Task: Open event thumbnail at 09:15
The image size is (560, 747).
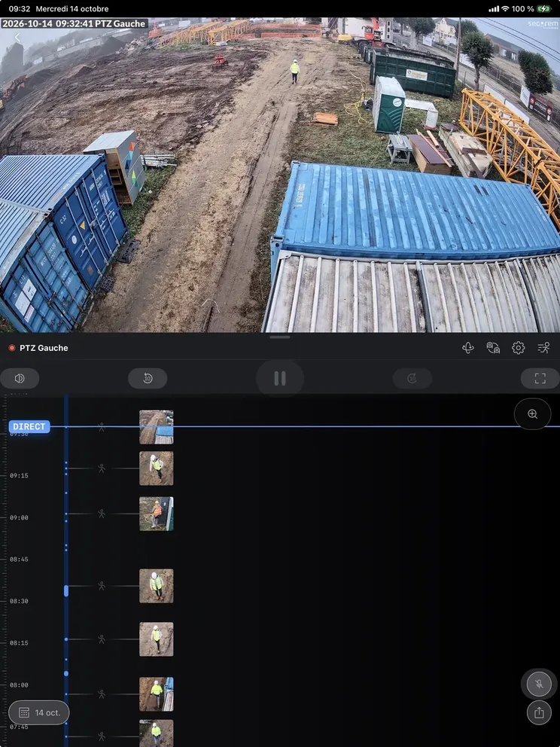Action: pos(157,468)
